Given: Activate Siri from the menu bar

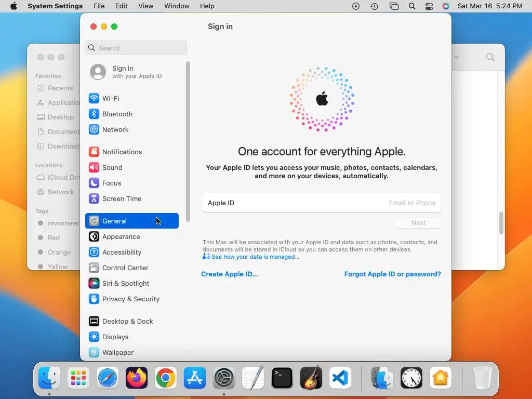Looking at the screenshot, I should click(x=446, y=6).
